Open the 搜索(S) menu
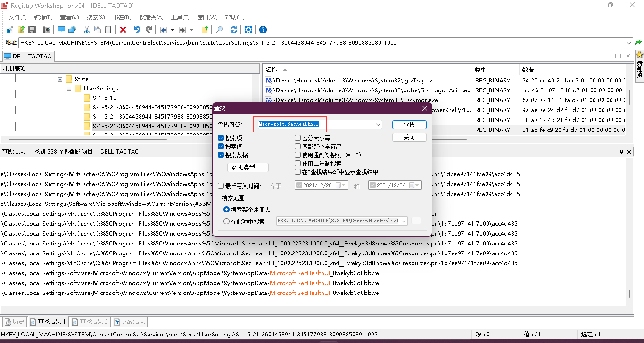The height and width of the screenshot is (343, 644). [x=96, y=17]
